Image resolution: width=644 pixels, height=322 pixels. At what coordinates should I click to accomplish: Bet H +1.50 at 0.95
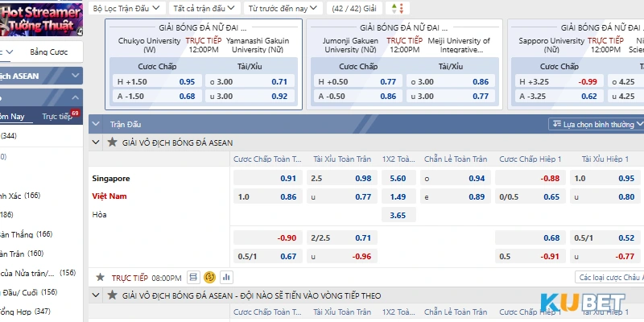(x=157, y=82)
